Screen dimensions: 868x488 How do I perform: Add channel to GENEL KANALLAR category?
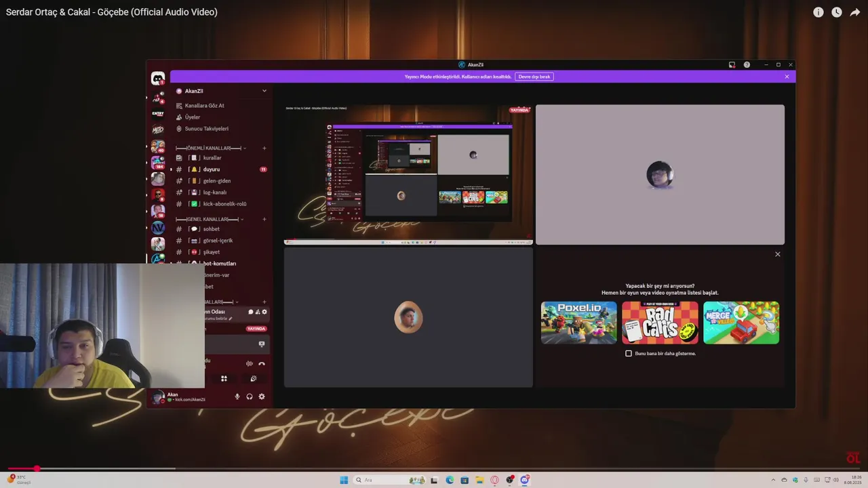pos(264,219)
